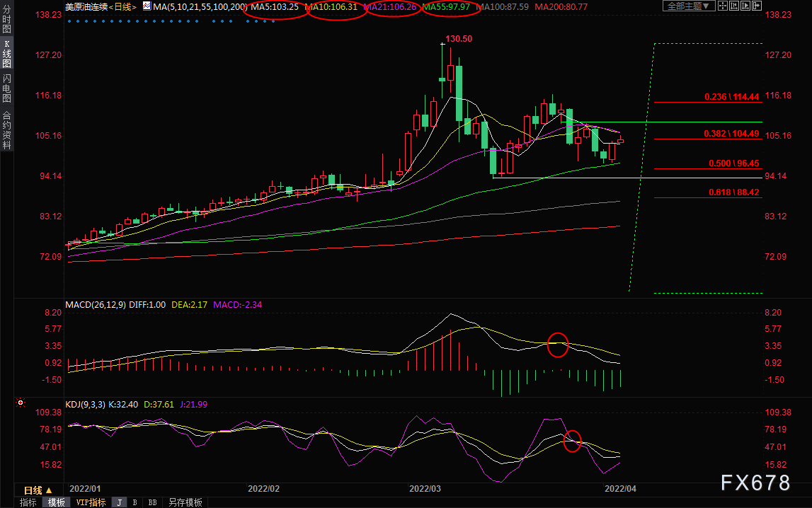812x508 pixels.
Task: Click the MA indicator chart icon
Action: tap(147, 6)
